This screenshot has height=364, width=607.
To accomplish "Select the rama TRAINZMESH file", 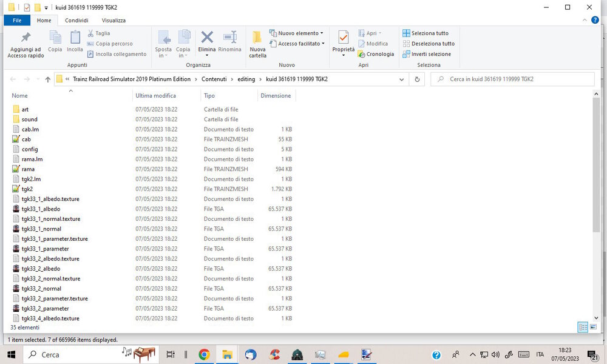I will 28,169.
